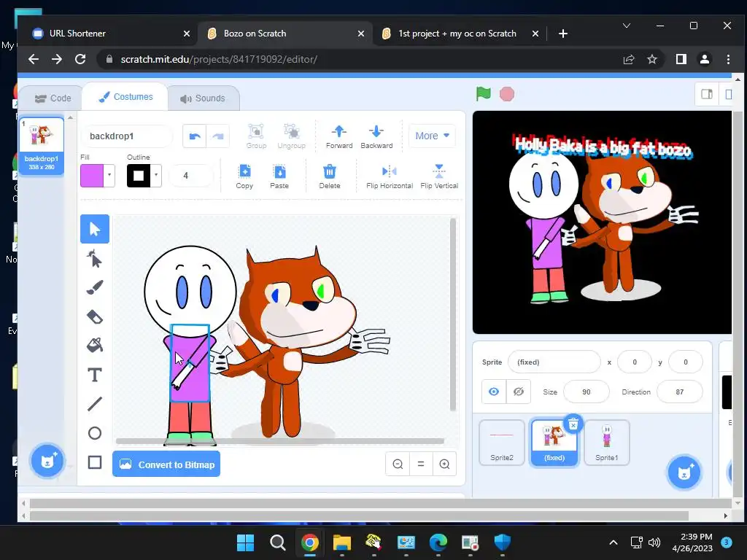Screen dimensions: 747x560
Task: Open the Outline color dropdown
Action: point(156,175)
